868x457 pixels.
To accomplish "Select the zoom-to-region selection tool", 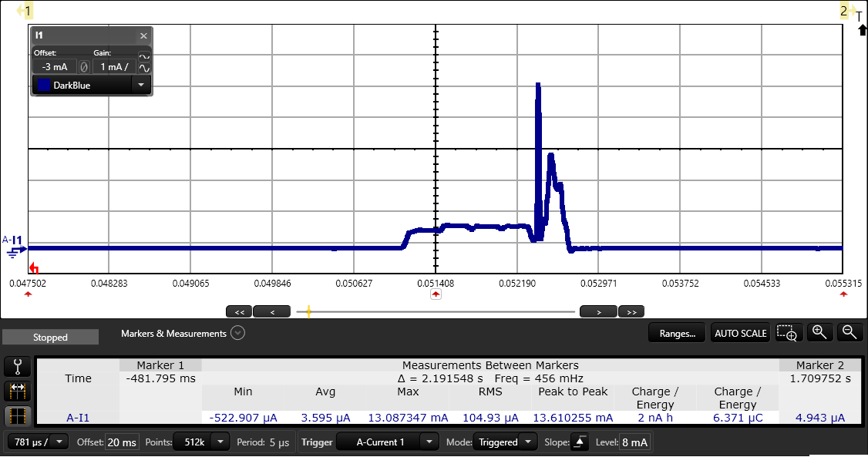I will tap(787, 333).
